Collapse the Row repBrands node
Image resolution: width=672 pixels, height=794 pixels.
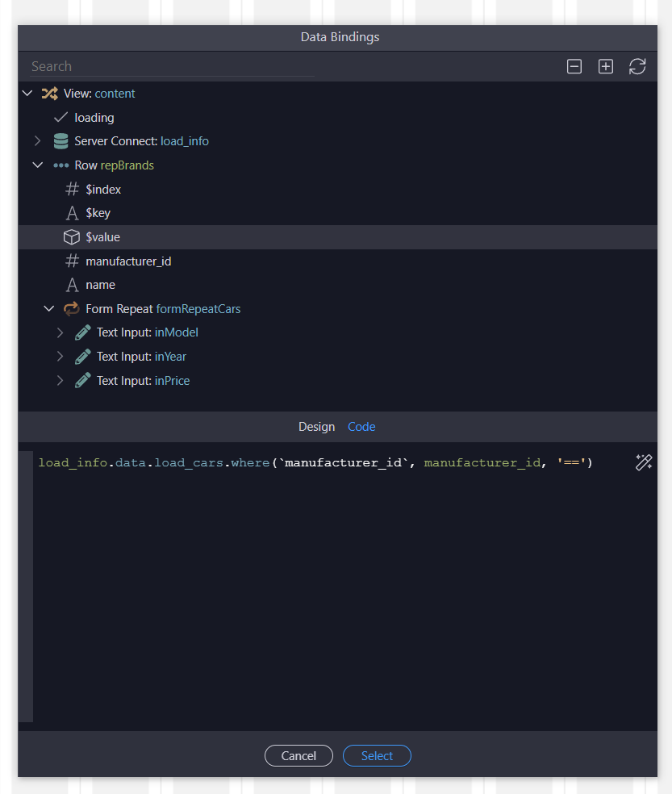37,165
